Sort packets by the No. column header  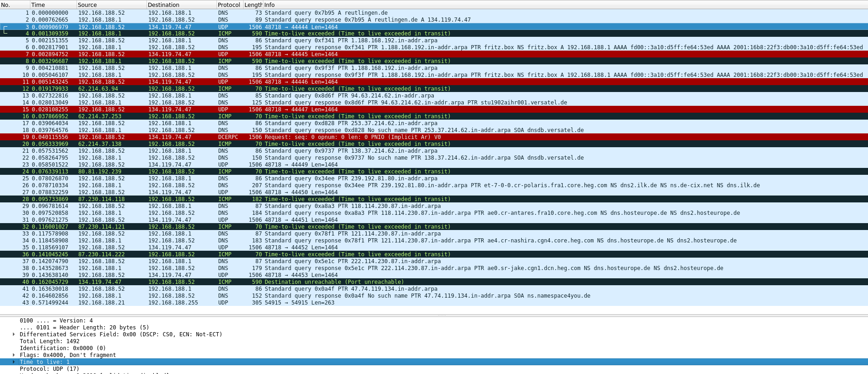click(14, 5)
